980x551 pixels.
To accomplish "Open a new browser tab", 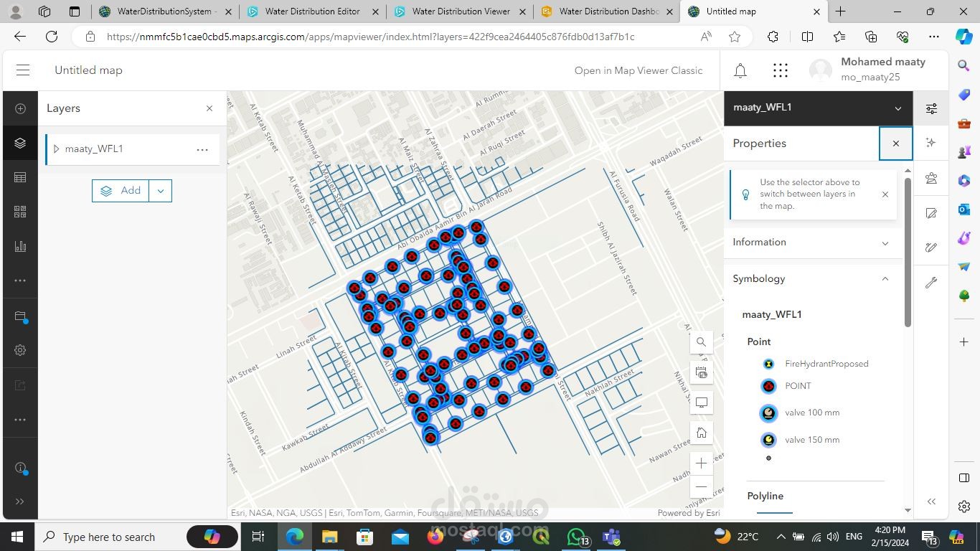I will click(841, 11).
